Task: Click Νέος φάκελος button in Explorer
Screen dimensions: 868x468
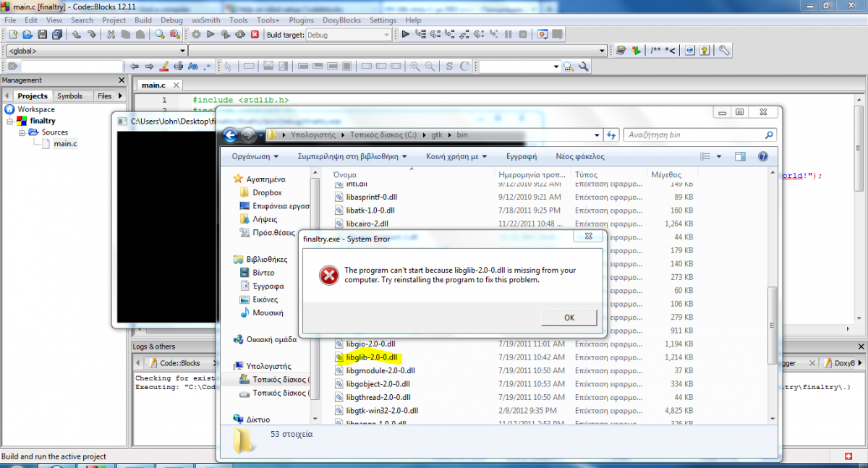Action: coord(580,156)
